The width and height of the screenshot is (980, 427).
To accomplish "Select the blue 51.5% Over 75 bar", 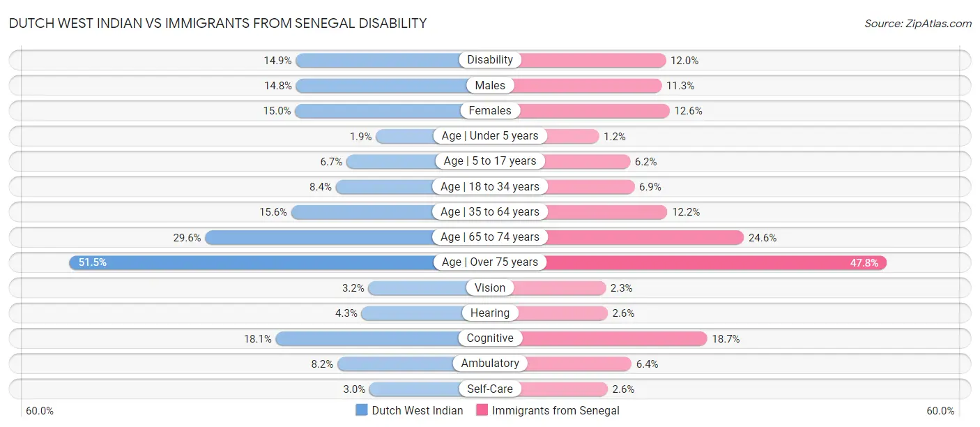I will [x=251, y=262].
